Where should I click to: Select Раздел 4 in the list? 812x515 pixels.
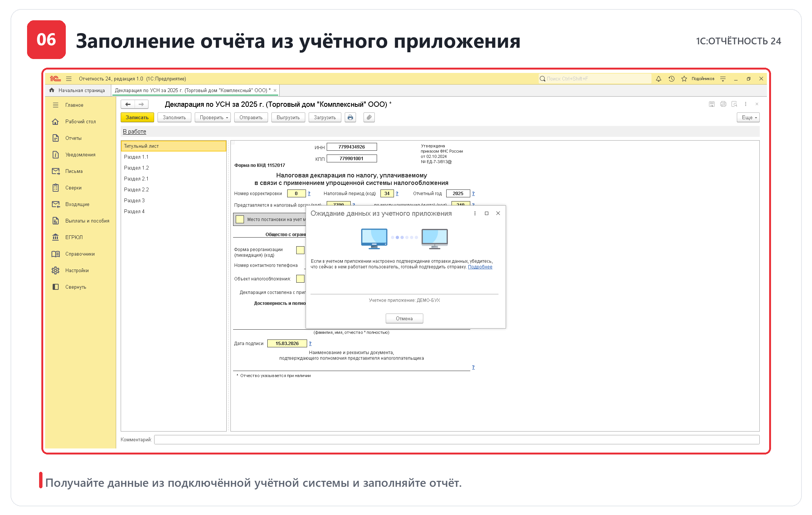[x=173, y=211]
